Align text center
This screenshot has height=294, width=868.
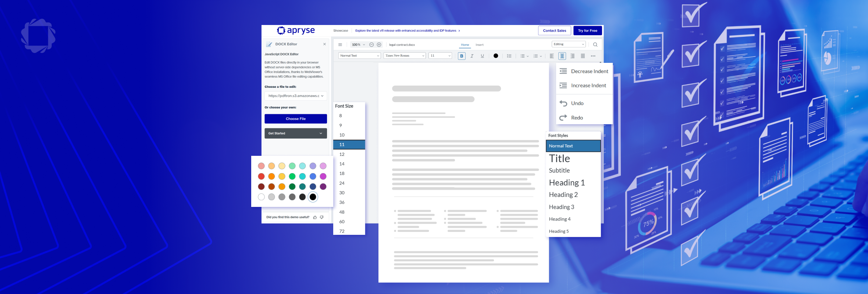point(562,56)
